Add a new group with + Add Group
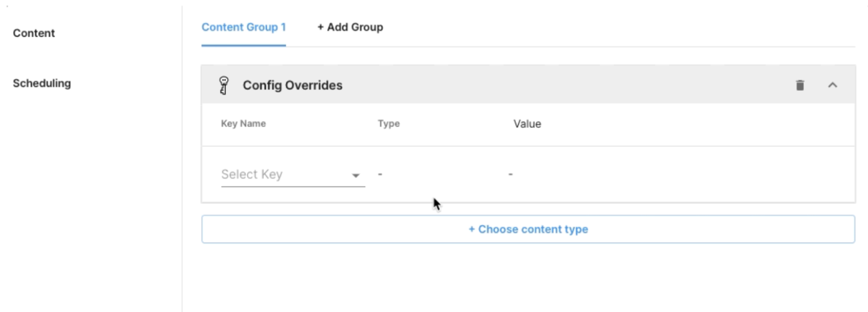The height and width of the screenshot is (312, 868). coord(350,27)
